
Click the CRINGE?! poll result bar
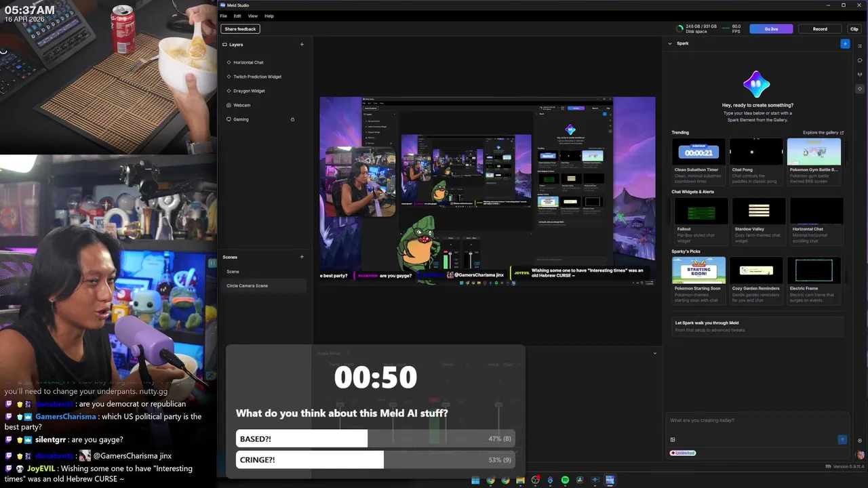(x=375, y=460)
